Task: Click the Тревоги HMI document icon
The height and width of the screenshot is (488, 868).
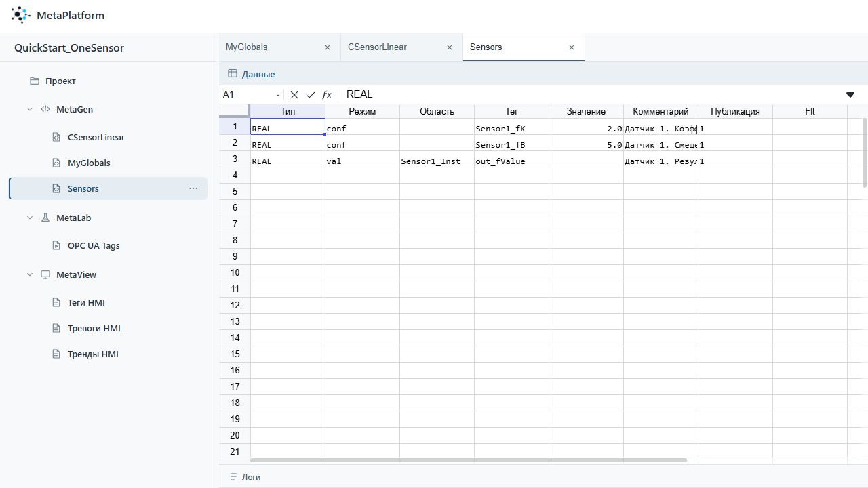Action: coord(57,328)
